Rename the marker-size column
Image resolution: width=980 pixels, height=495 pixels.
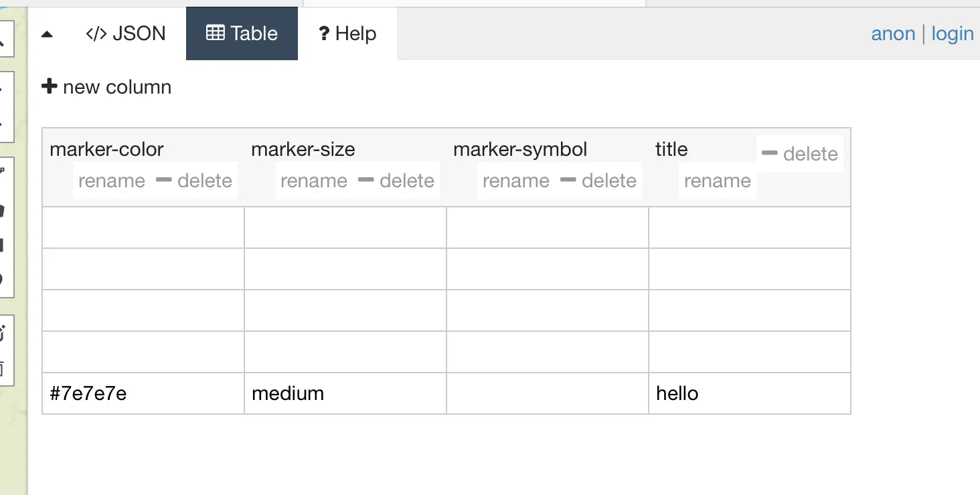313,181
